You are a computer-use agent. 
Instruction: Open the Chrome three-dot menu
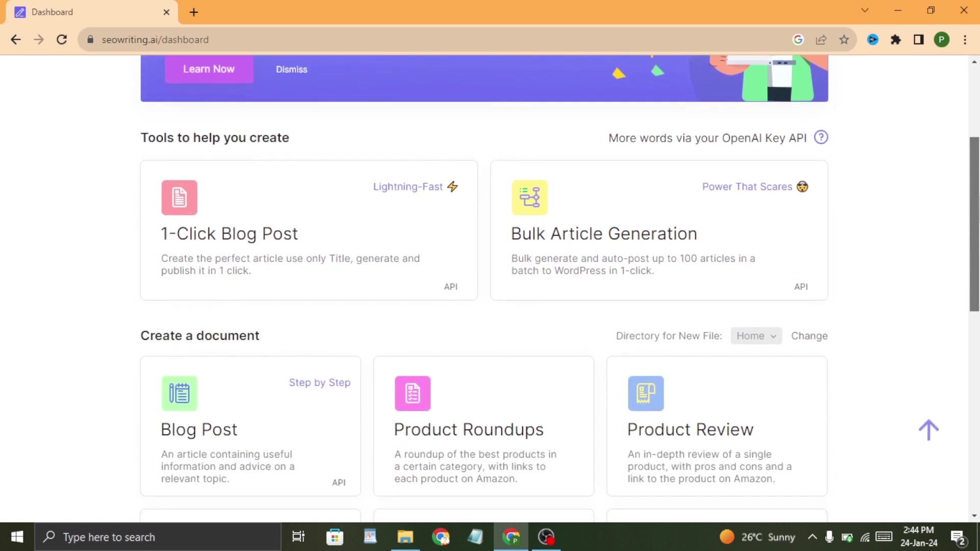[965, 39]
